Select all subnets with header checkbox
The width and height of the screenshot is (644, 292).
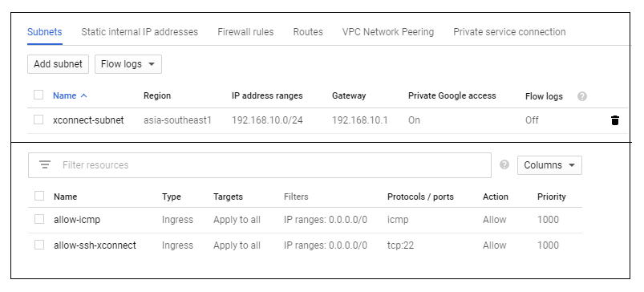coord(38,95)
